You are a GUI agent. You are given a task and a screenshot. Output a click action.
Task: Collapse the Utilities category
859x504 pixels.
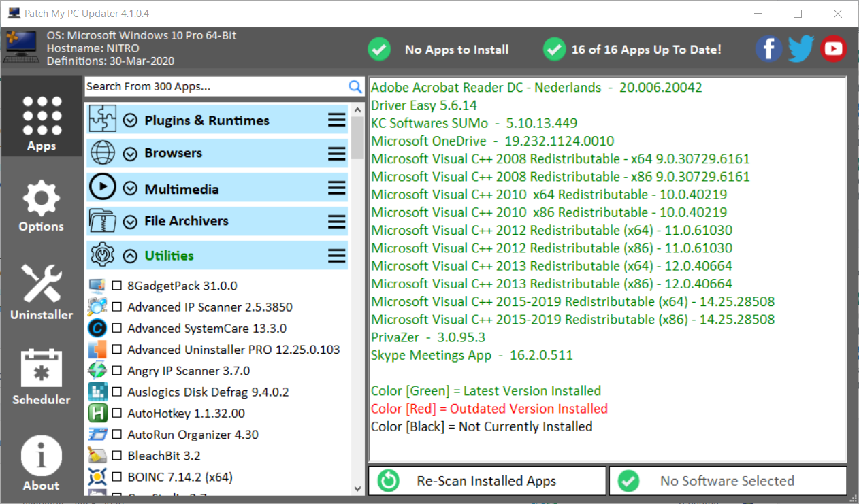coord(130,256)
